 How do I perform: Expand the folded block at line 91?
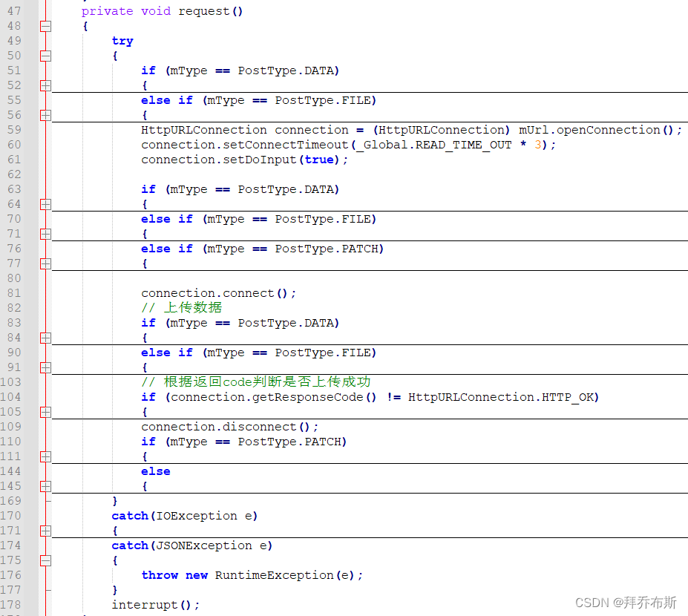point(45,367)
